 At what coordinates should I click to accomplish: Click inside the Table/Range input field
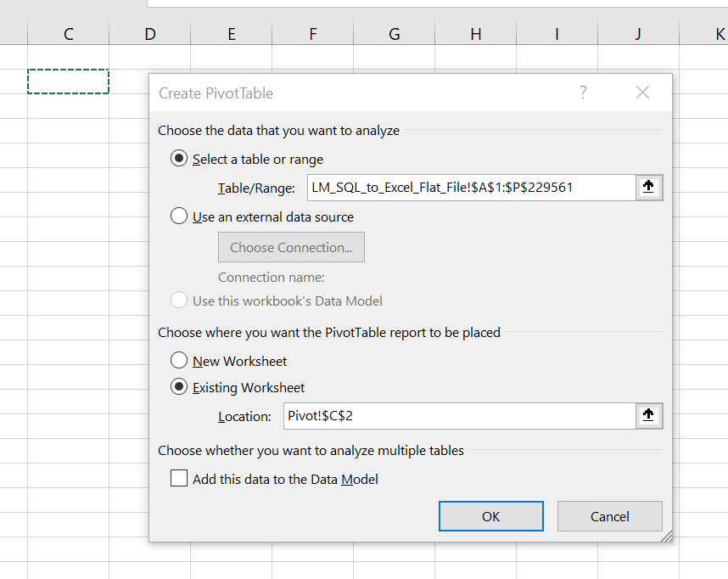click(471, 188)
